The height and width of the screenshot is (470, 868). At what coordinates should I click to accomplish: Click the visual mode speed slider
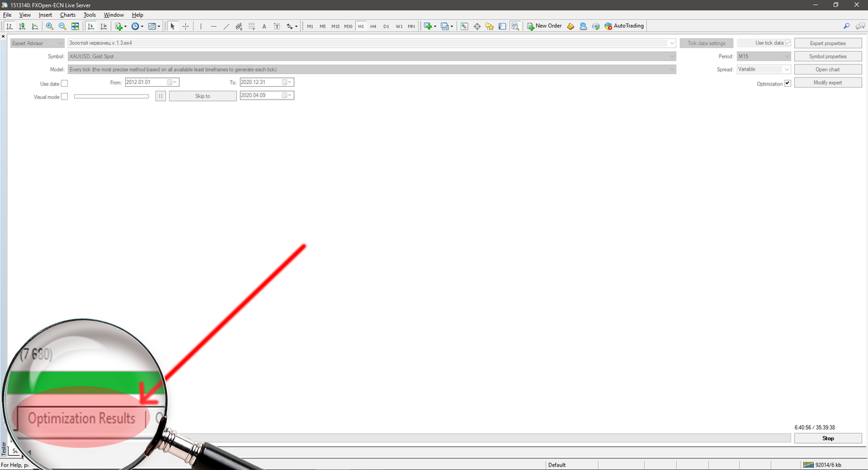point(111,96)
